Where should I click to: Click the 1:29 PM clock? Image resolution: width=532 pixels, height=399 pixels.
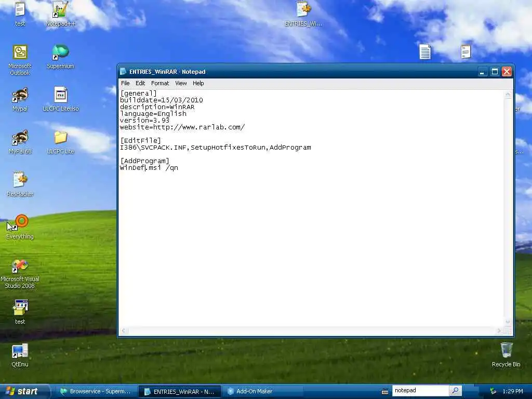point(513,391)
